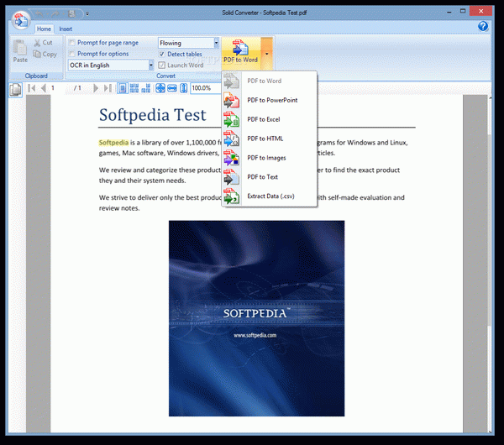Click the Convert group label
This screenshot has height=445, width=504.
click(165, 76)
